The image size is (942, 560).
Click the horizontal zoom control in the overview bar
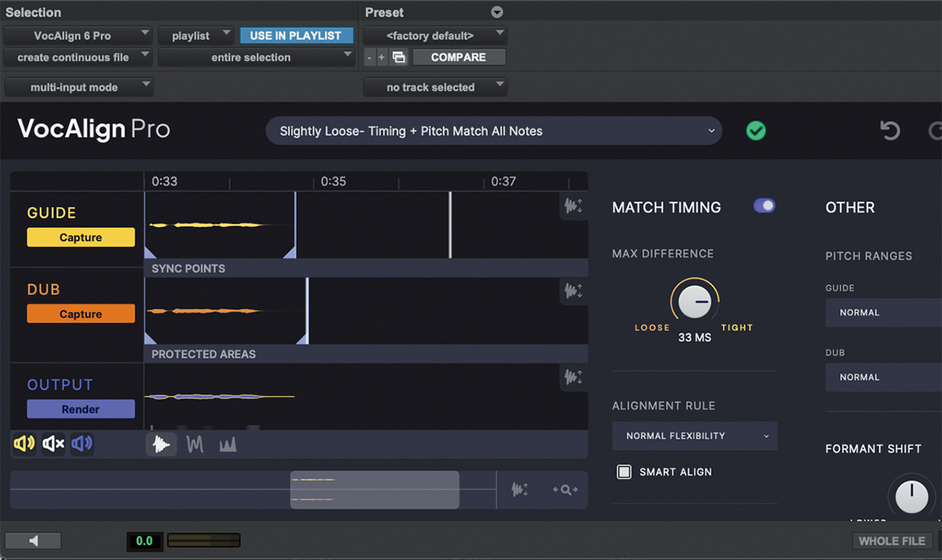click(x=566, y=489)
